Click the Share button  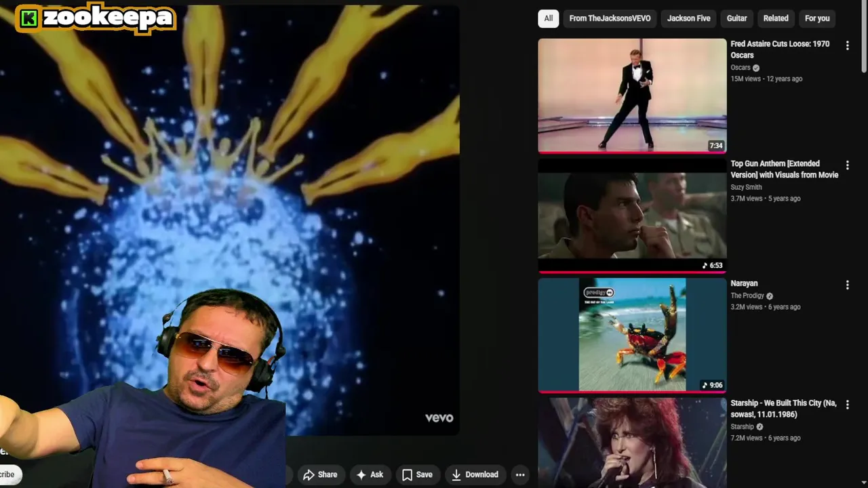(320, 474)
